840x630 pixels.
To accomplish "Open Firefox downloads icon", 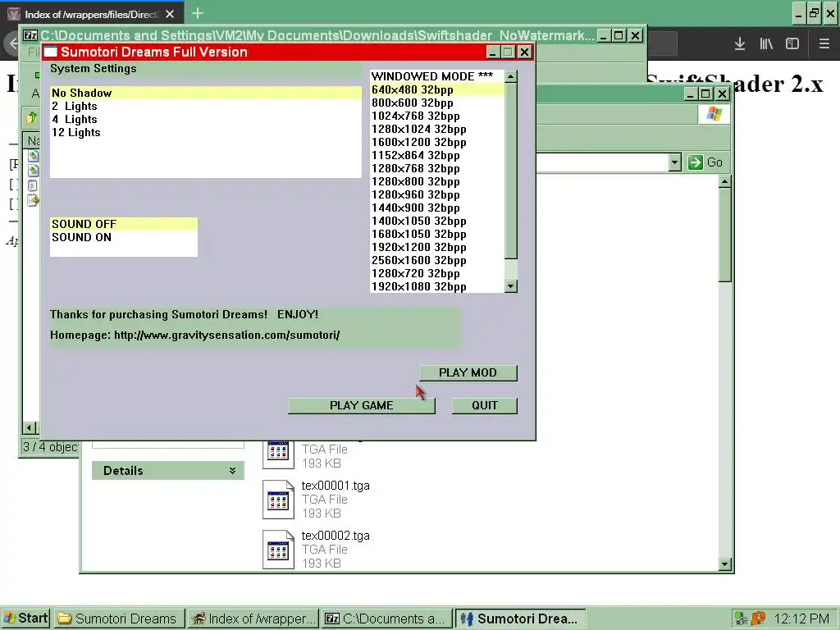I will click(740, 44).
